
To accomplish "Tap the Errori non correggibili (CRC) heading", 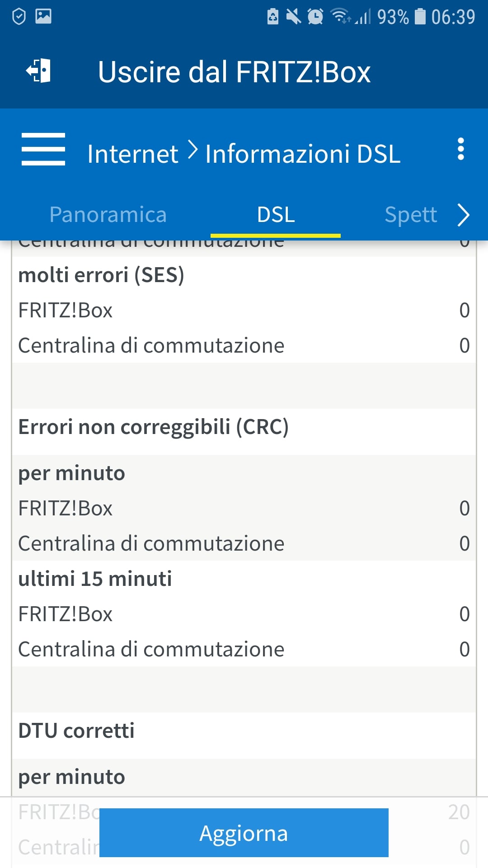I will click(x=153, y=427).
